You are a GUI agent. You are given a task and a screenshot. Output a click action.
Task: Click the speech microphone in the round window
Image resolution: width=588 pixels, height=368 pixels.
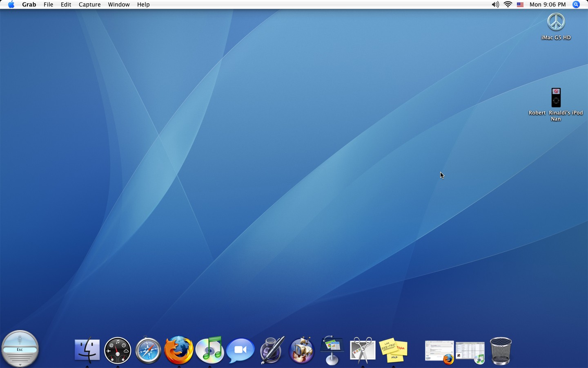point(20,339)
